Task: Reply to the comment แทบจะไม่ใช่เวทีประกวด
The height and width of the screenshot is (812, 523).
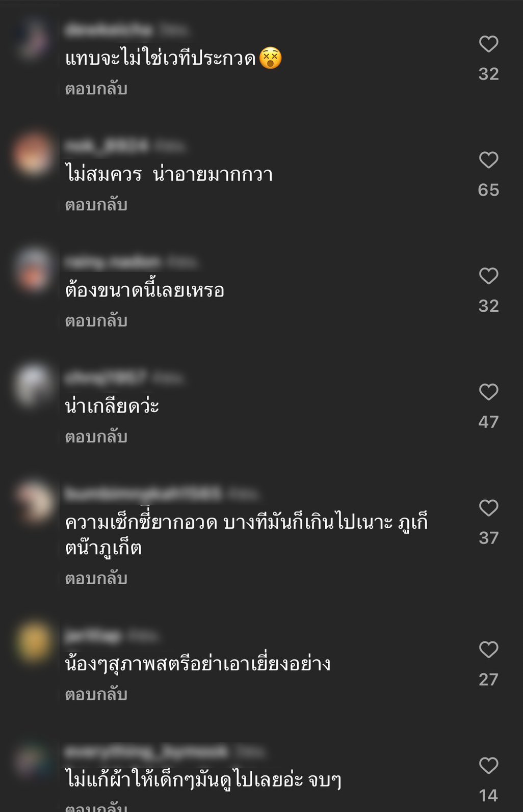Action: (96, 89)
